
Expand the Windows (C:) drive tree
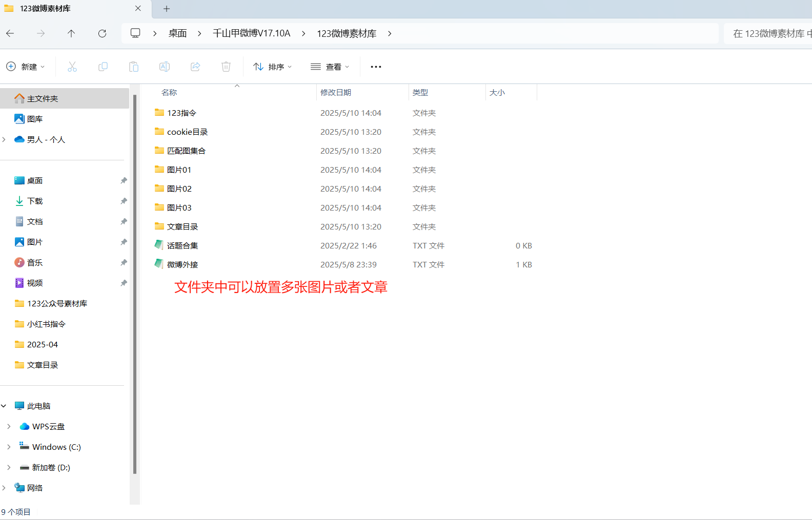[9, 447]
